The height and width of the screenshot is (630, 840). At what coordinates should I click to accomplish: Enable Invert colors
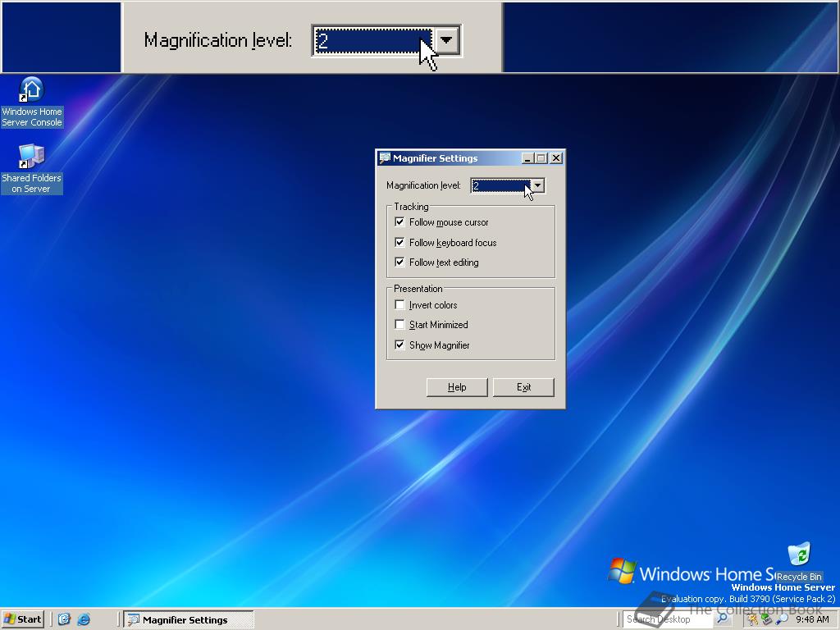tap(399, 305)
